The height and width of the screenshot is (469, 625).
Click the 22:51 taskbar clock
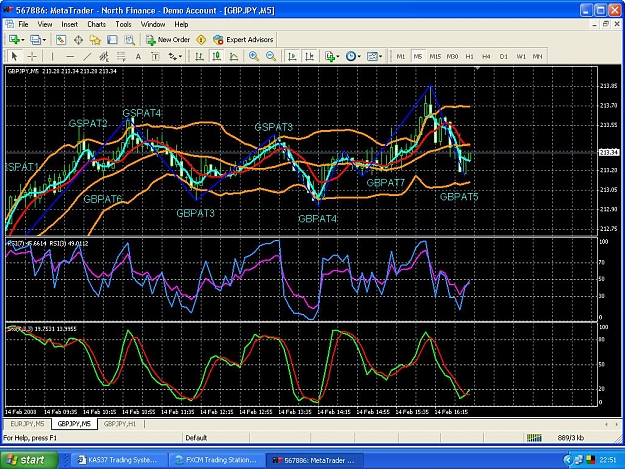607,460
